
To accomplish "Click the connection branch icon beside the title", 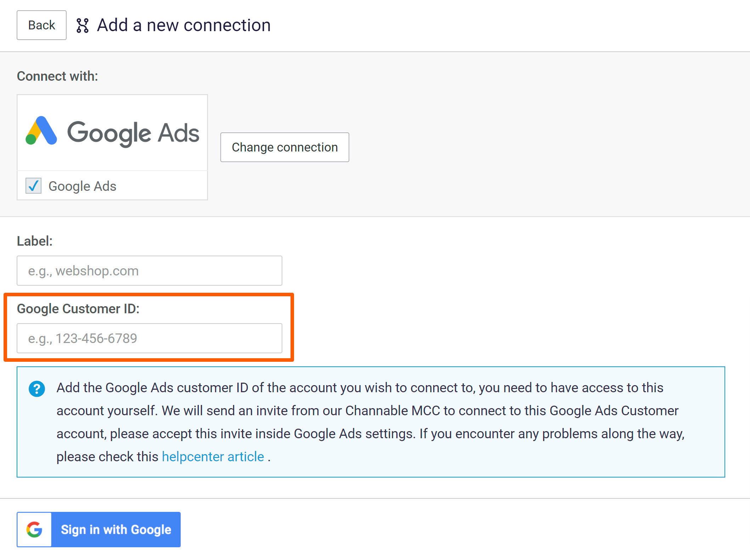I will coord(83,25).
